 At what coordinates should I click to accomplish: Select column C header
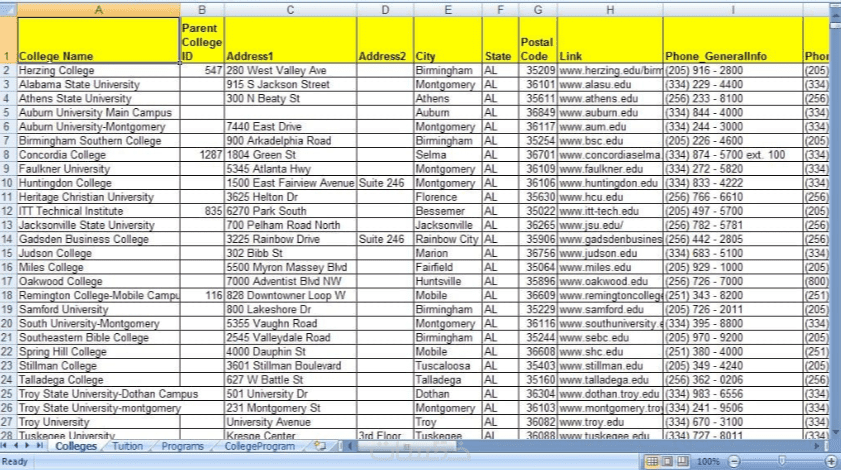tap(290, 10)
